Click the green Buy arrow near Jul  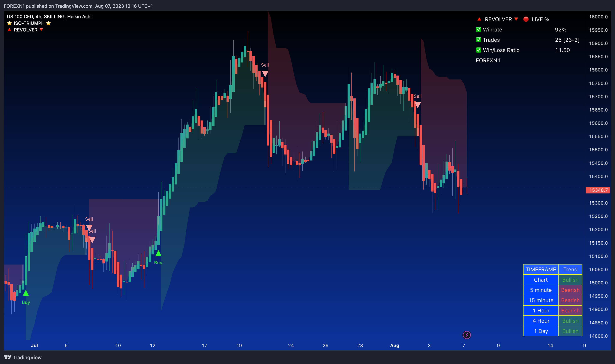tap(26, 293)
